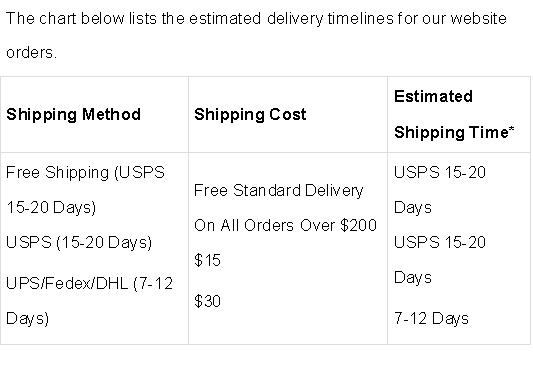The width and height of the screenshot is (533, 381).
Task: Click first 'USPS 15-20' shipping time entry
Action: click(x=440, y=172)
